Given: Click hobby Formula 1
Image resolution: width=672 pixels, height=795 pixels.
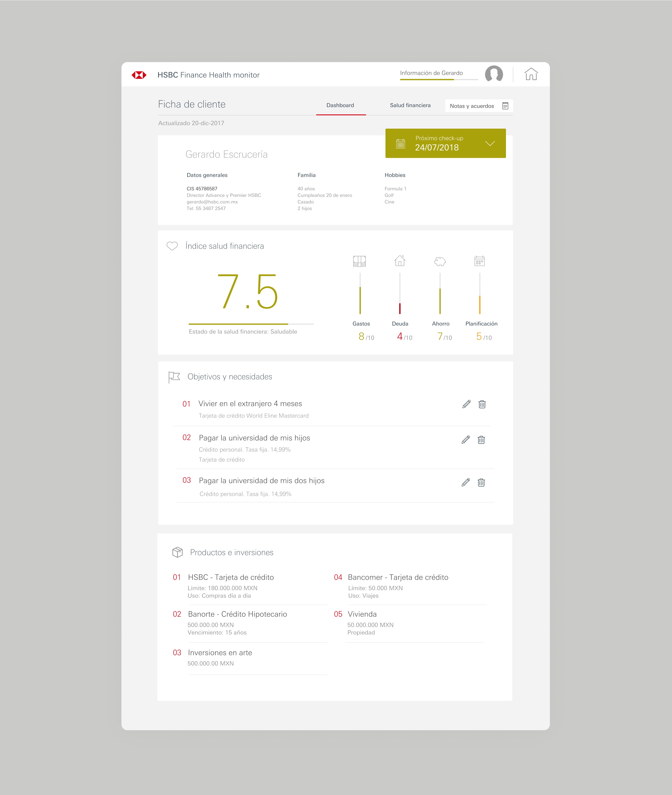Looking at the screenshot, I should 395,189.
